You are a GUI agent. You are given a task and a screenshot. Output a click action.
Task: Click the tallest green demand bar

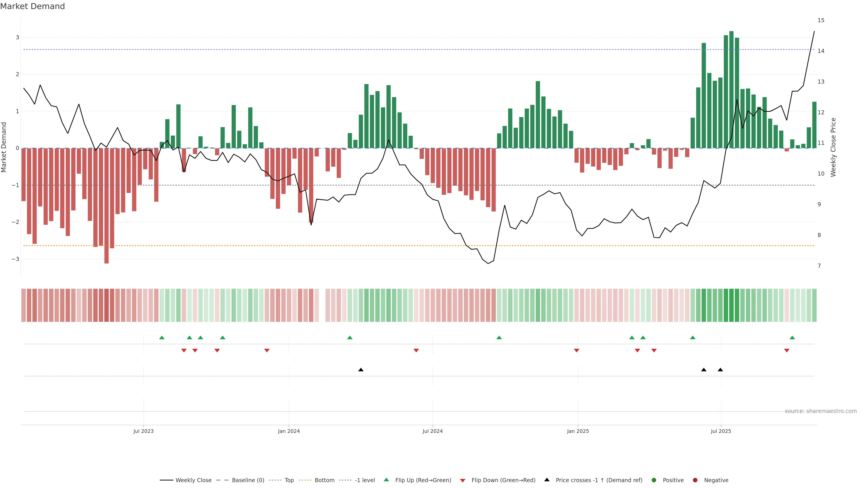coord(731,89)
